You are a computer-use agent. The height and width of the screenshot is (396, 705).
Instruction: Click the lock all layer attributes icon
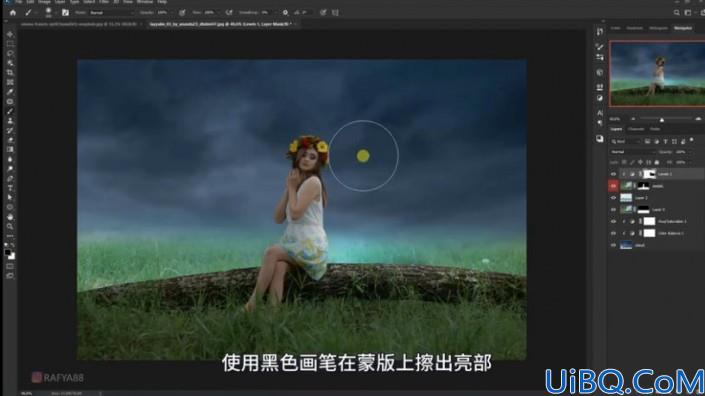tap(657, 162)
